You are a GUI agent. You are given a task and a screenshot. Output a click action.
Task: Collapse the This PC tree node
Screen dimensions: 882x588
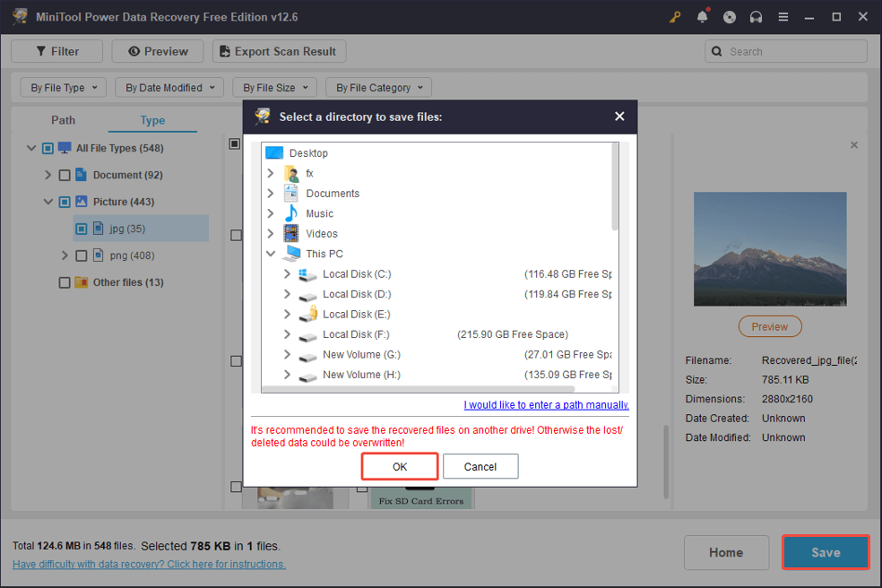coord(271,254)
